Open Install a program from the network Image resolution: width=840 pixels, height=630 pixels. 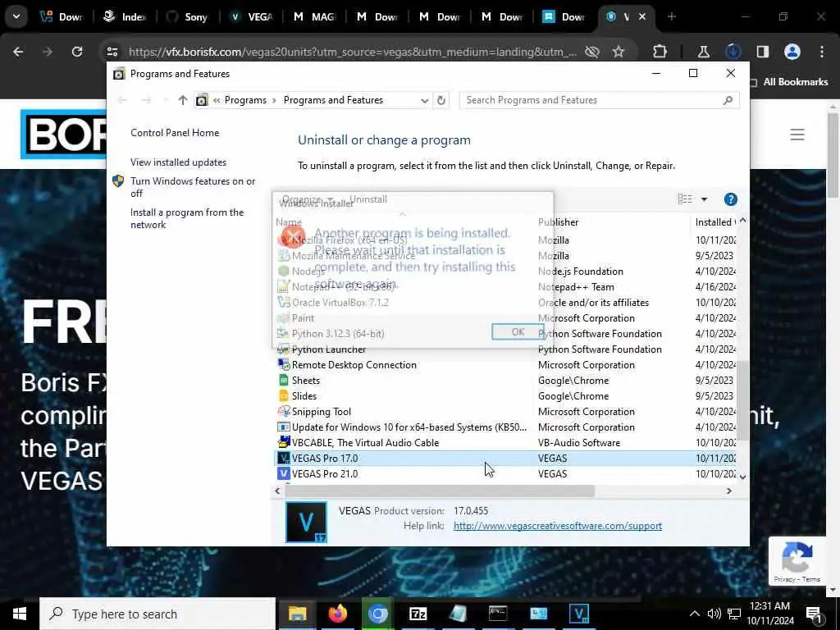pos(187,218)
